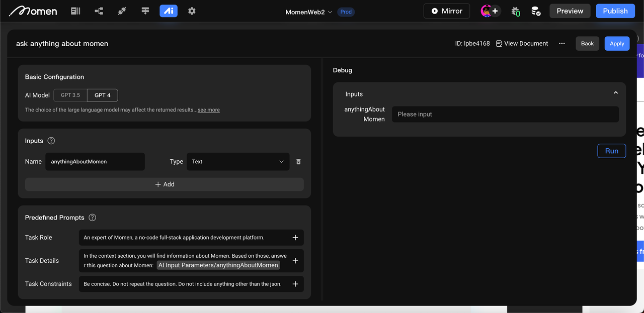
Task: Click plus icon in Task Role row
Action: (x=295, y=238)
